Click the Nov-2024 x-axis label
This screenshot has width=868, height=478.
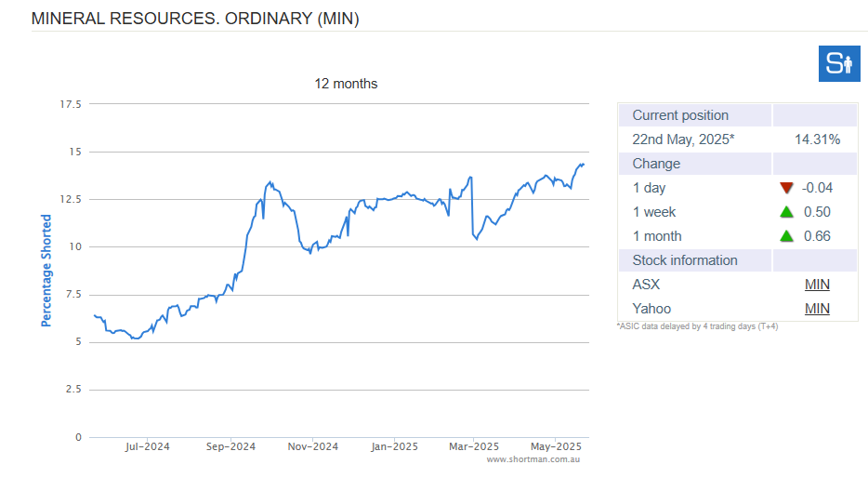pos(312,446)
